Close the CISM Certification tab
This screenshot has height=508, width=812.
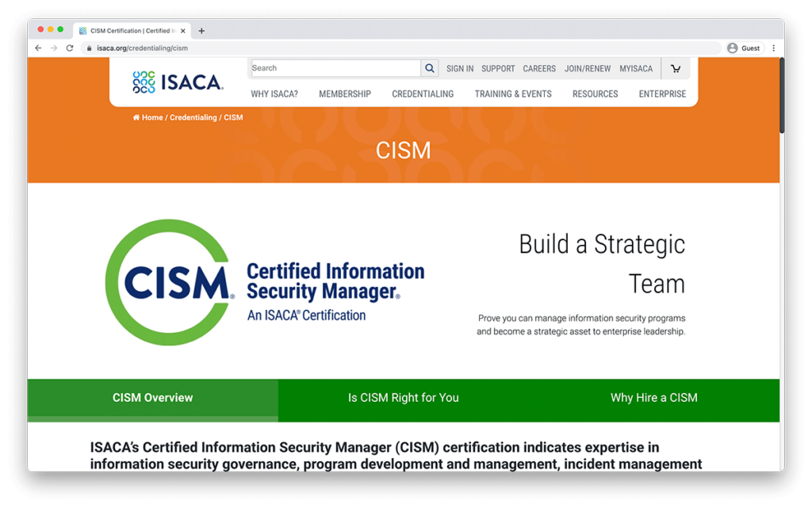point(183,31)
